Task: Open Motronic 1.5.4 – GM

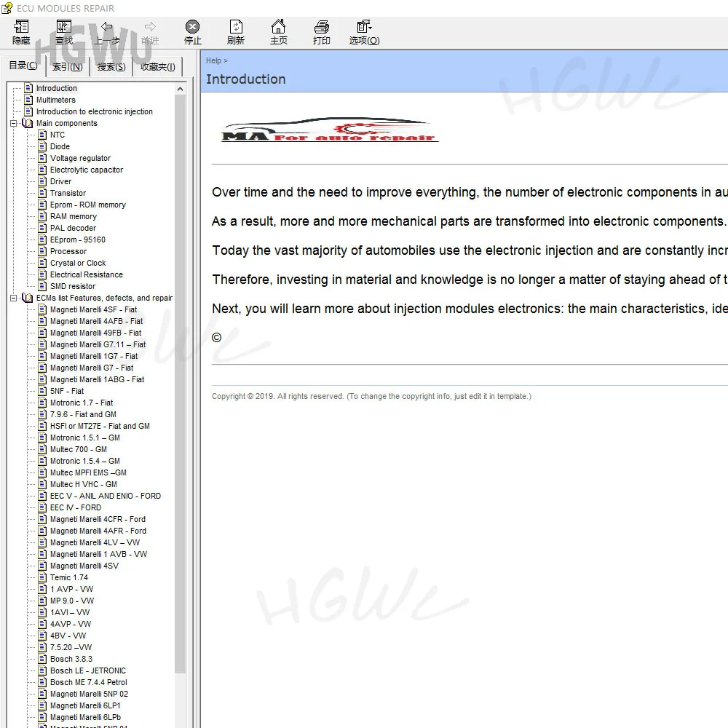Action: click(x=85, y=461)
